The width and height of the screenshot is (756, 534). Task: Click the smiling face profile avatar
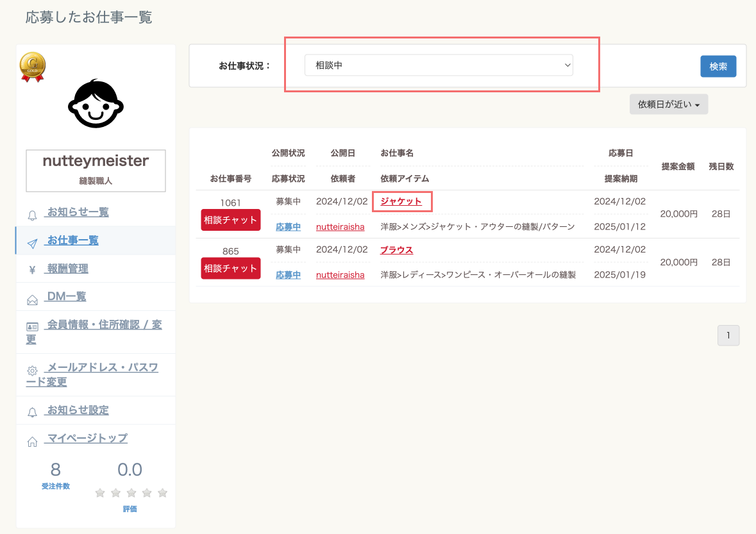tap(96, 104)
